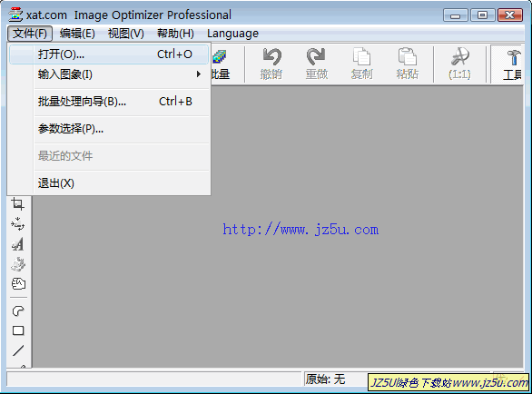Open 参数选择(P)... preferences entry
This screenshot has width=532, height=394.
(x=109, y=129)
